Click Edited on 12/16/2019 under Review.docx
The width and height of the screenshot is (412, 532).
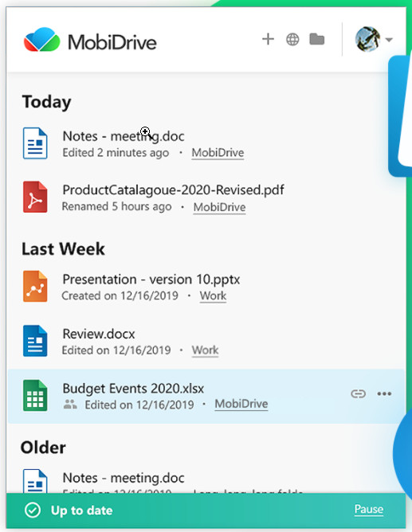116,350
